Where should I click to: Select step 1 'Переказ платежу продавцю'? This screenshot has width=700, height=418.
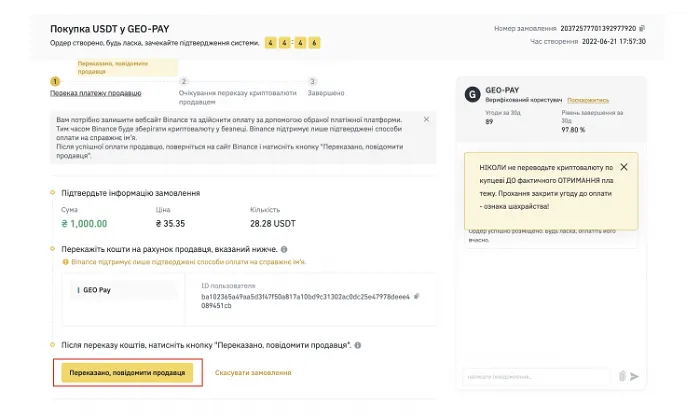(96, 93)
